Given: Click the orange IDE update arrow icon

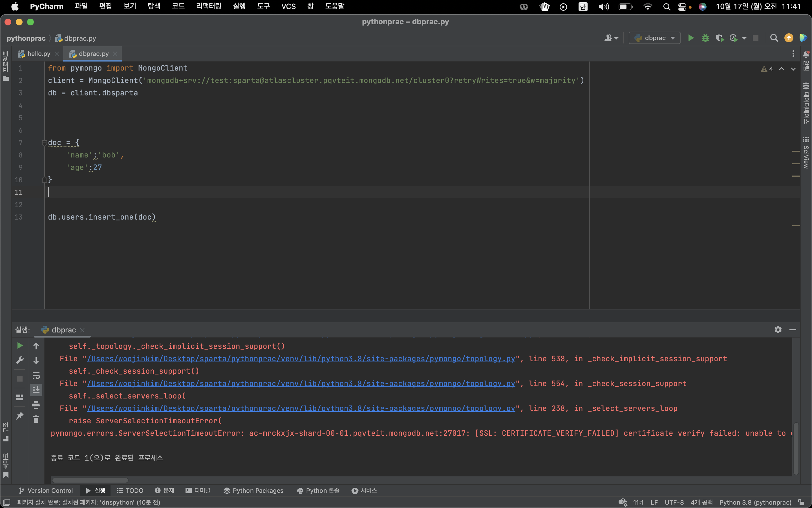Looking at the screenshot, I should pyautogui.click(x=789, y=38).
